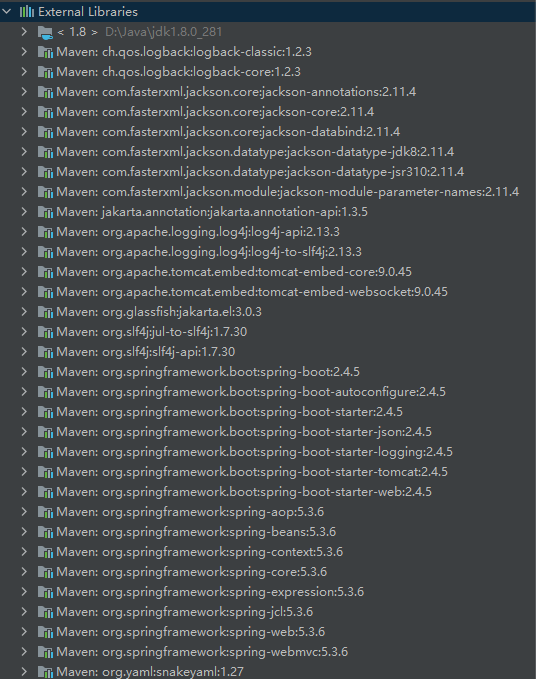536x679 pixels.
Task: Click the External Libraries bars icon
Action: click(x=26, y=12)
